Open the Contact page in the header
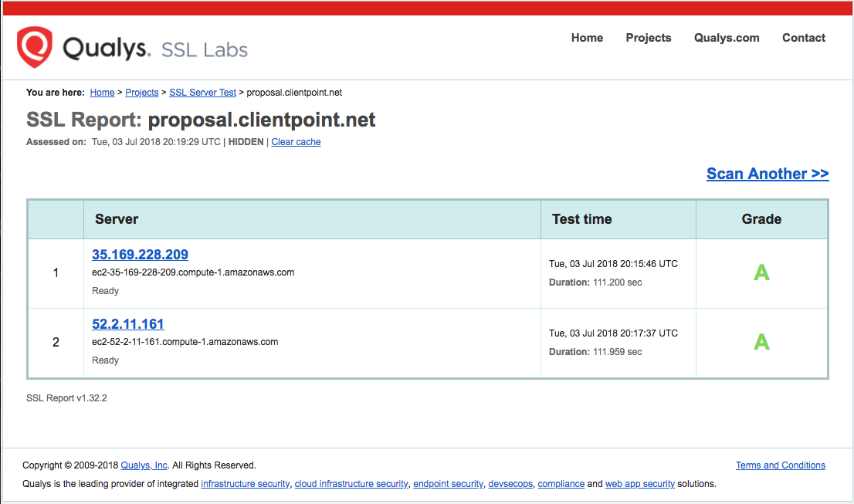854x504 pixels. 803,38
